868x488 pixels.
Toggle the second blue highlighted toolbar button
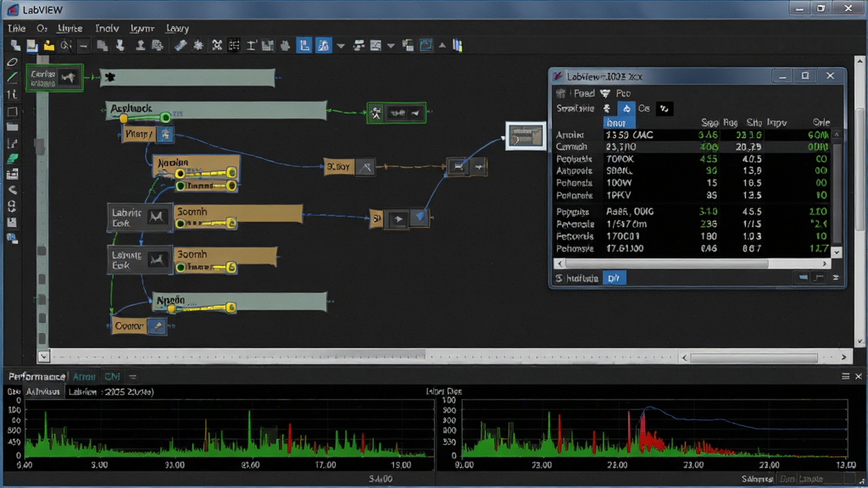323,46
